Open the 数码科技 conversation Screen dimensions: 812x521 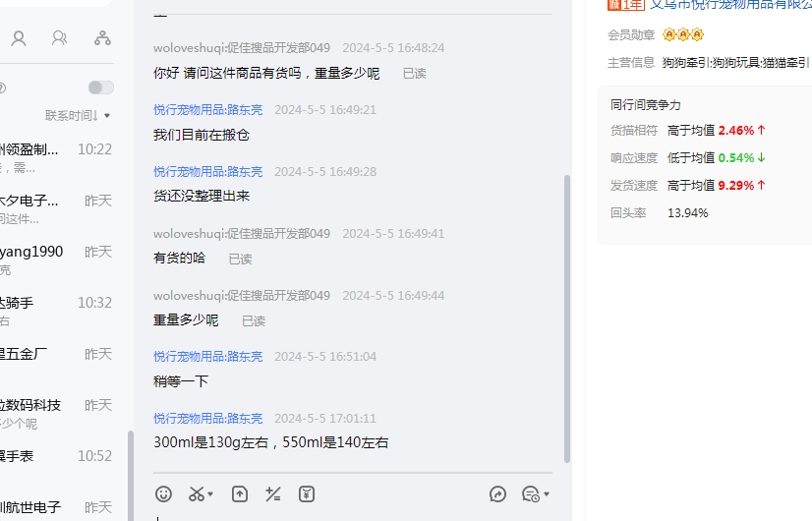click(56, 413)
